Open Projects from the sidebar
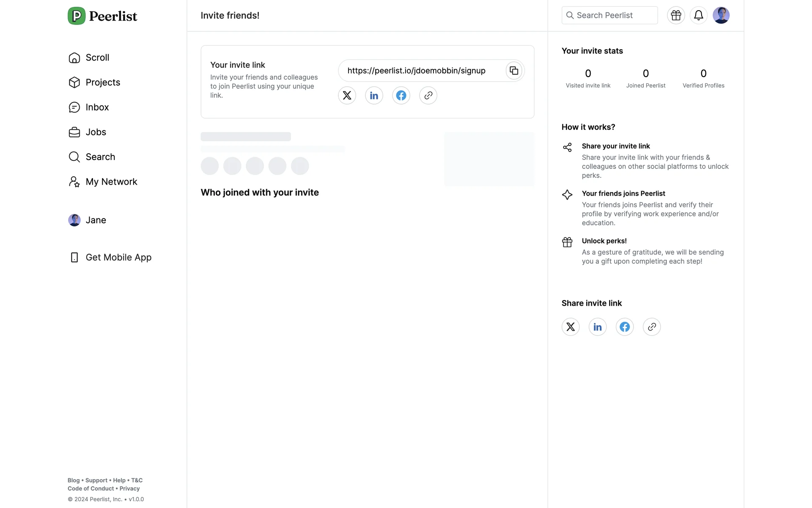This screenshot has width=812, height=508. (102, 82)
